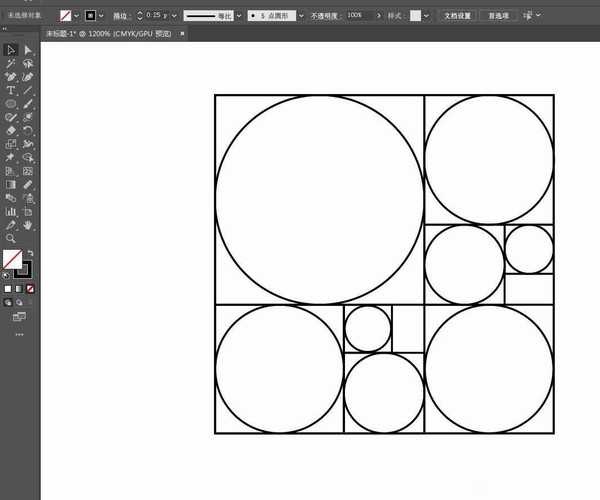Viewport: 600px width, 500px height.
Task: Select the Hand tool
Action: [x=28, y=225]
